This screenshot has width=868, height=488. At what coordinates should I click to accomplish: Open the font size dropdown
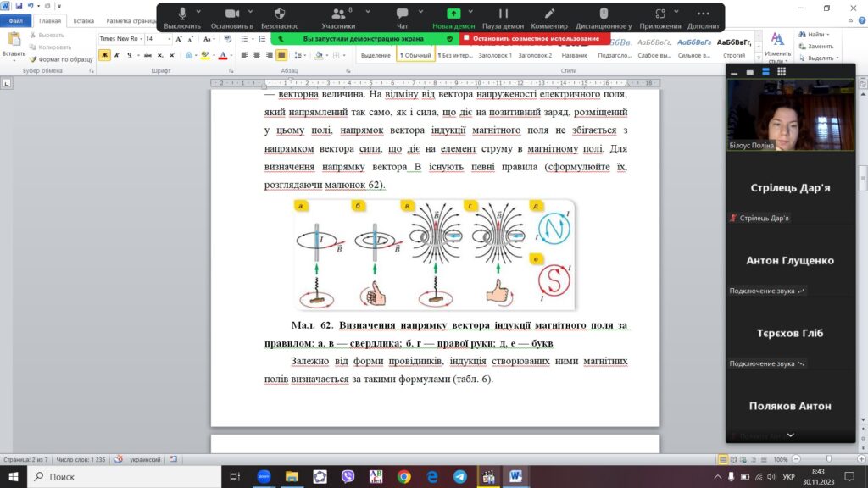point(169,39)
